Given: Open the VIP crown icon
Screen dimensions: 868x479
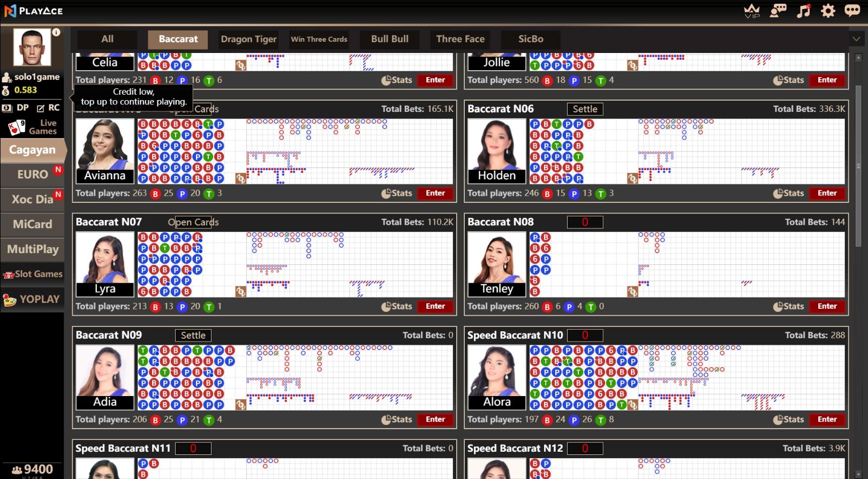Looking at the screenshot, I should (x=752, y=11).
